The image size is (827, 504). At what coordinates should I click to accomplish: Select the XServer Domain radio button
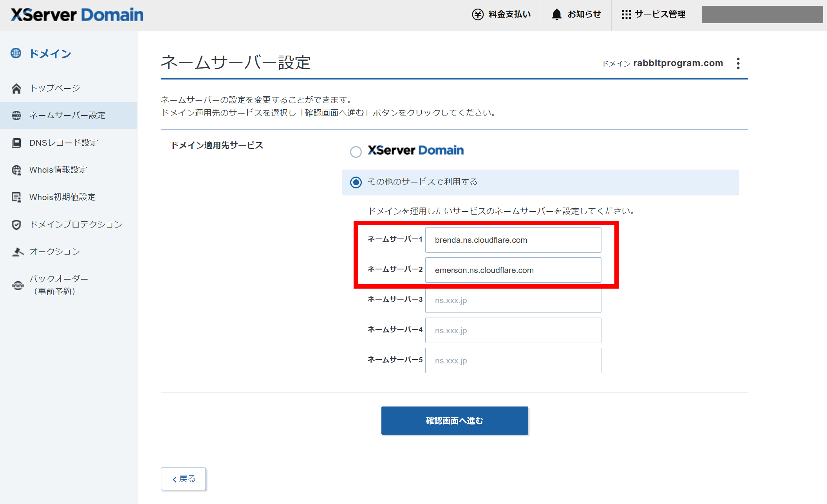pyautogui.click(x=356, y=152)
